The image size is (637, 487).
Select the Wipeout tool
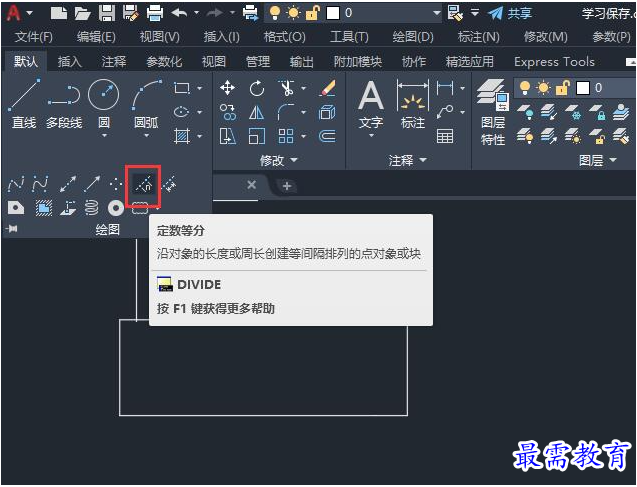pyautogui.click(x=43, y=208)
